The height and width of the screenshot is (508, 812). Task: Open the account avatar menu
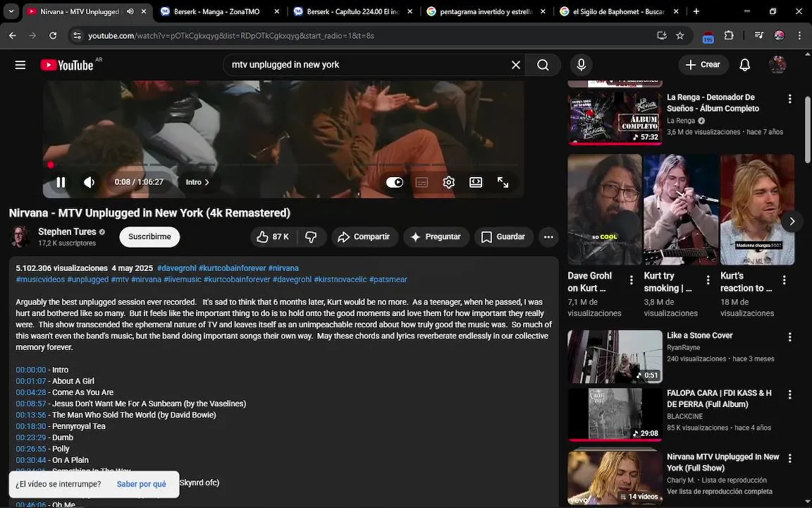(777, 65)
